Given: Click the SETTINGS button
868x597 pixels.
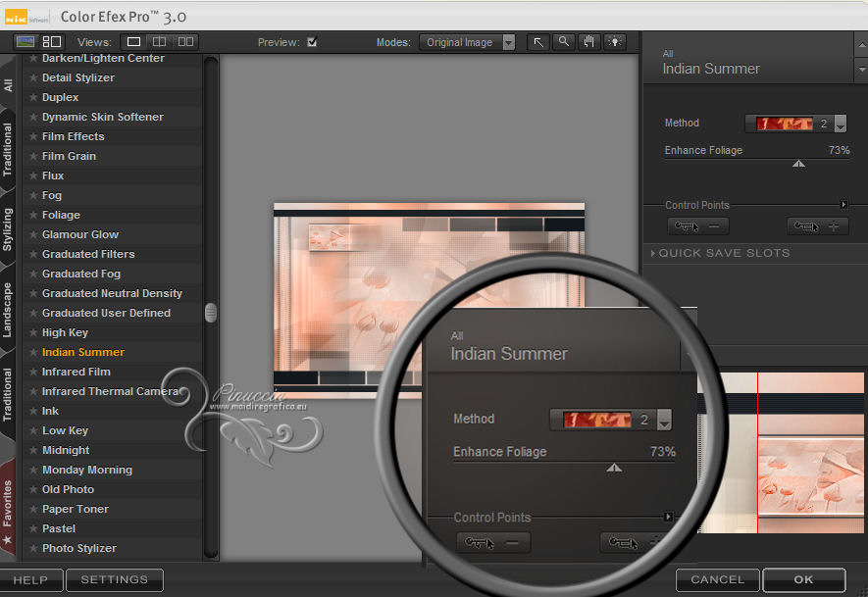Looking at the screenshot, I should (115, 580).
